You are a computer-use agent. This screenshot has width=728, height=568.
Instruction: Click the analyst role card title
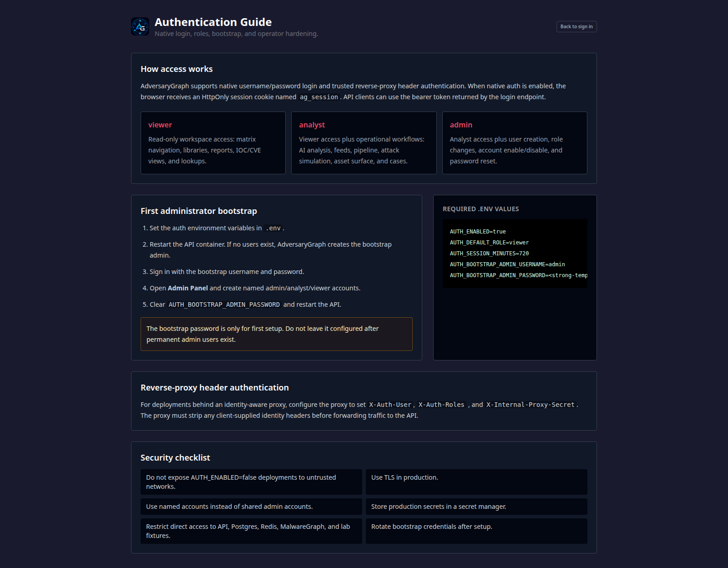pyautogui.click(x=312, y=125)
